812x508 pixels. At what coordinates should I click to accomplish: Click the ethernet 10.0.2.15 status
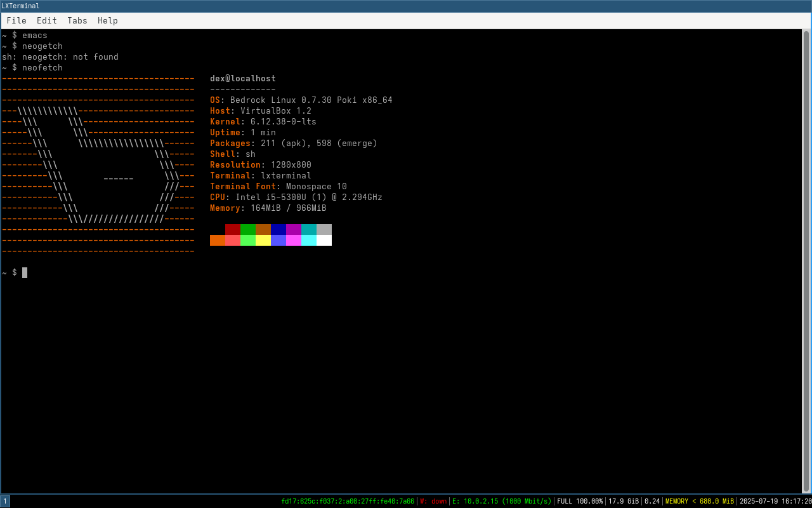502,501
